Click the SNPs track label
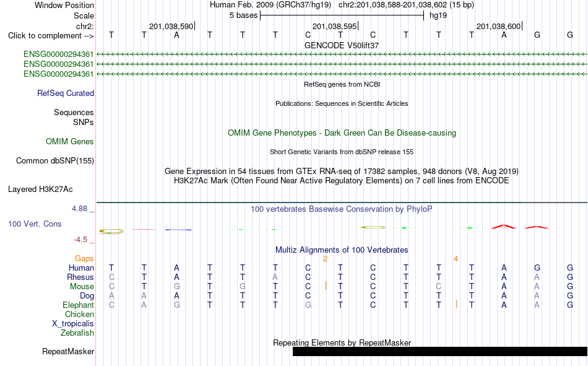 click(84, 123)
